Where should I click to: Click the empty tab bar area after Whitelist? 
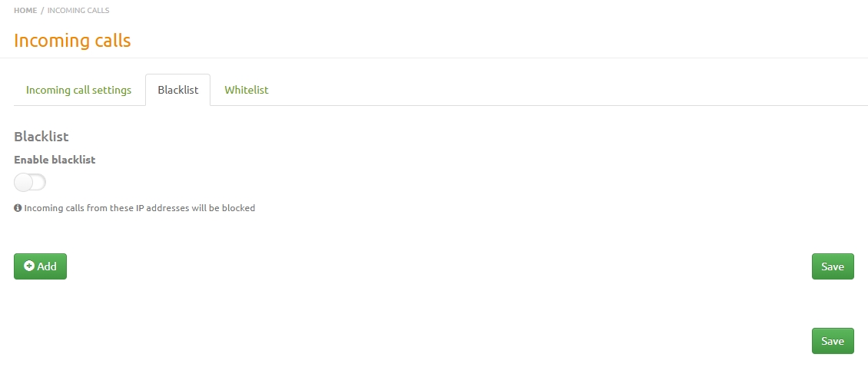(x=568, y=90)
